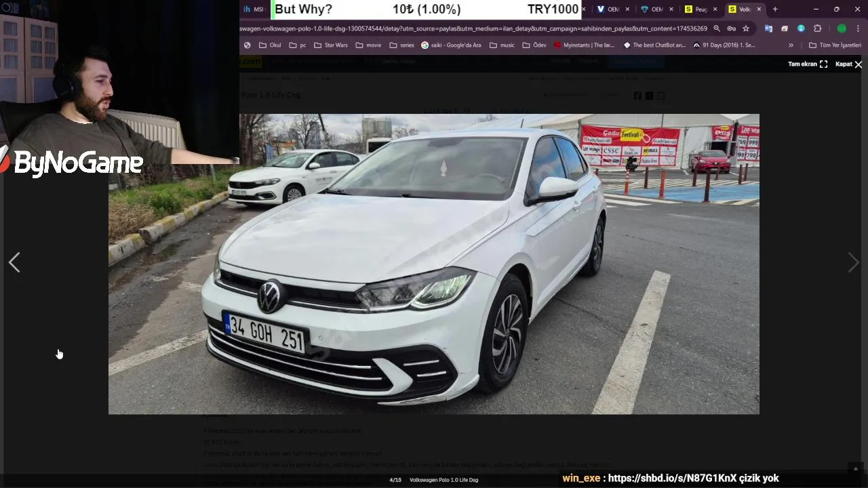Close the Peugeot tab
This screenshot has width=868, height=488.
click(715, 9)
